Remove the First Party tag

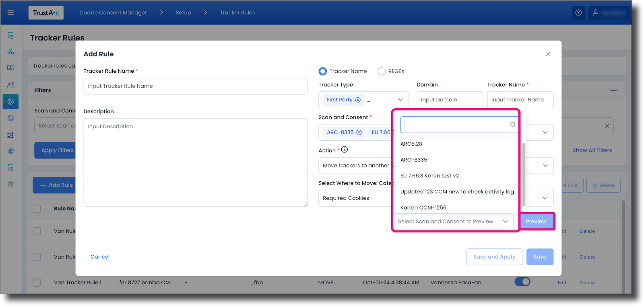(358, 100)
